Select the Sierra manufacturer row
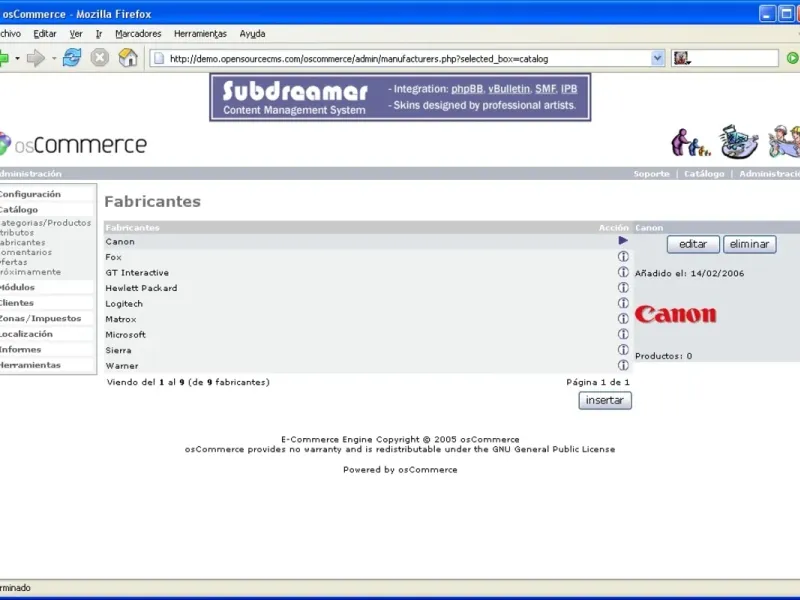Screen dimensions: 800x600 [368, 350]
